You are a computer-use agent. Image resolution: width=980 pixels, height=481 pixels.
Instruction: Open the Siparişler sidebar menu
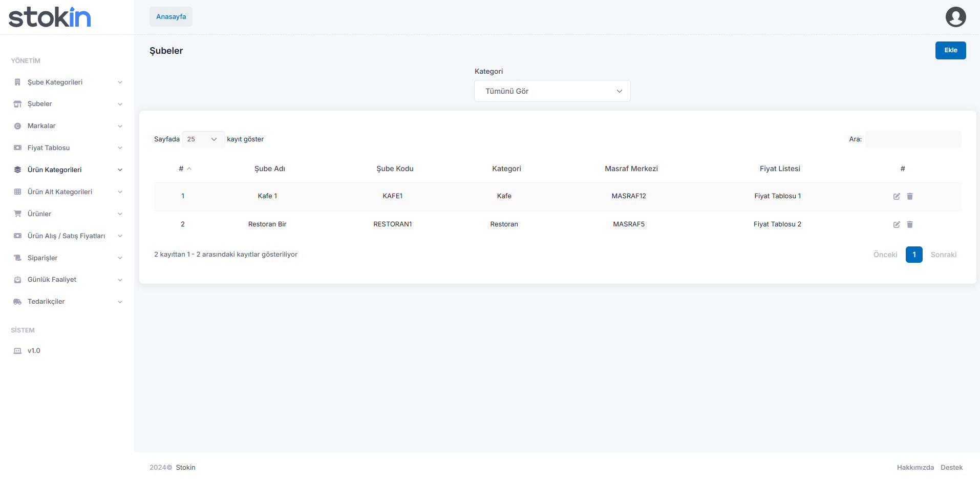[x=42, y=258]
